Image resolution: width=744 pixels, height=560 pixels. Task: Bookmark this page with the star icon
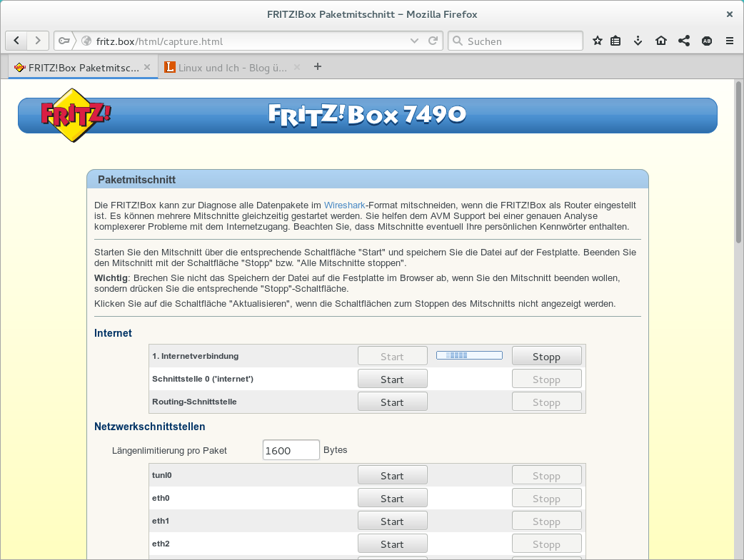point(598,41)
